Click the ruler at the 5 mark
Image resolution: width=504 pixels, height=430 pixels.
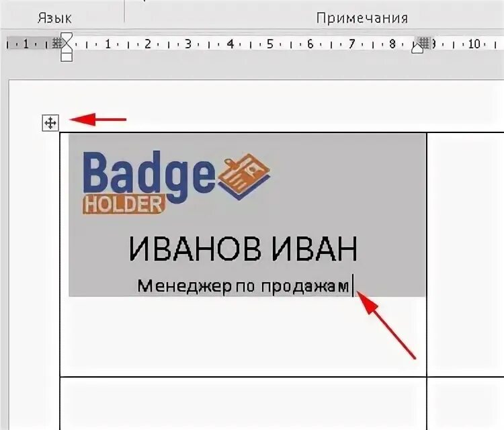[x=270, y=44]
